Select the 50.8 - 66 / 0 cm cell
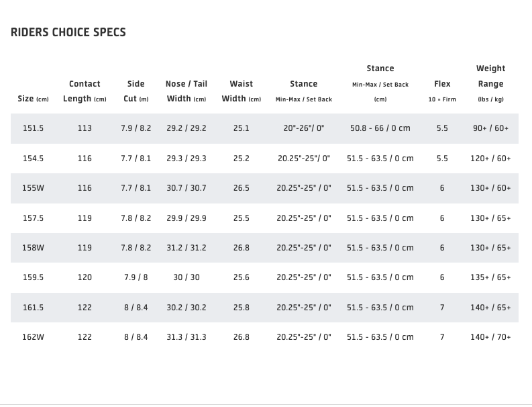 coord(380,128)
